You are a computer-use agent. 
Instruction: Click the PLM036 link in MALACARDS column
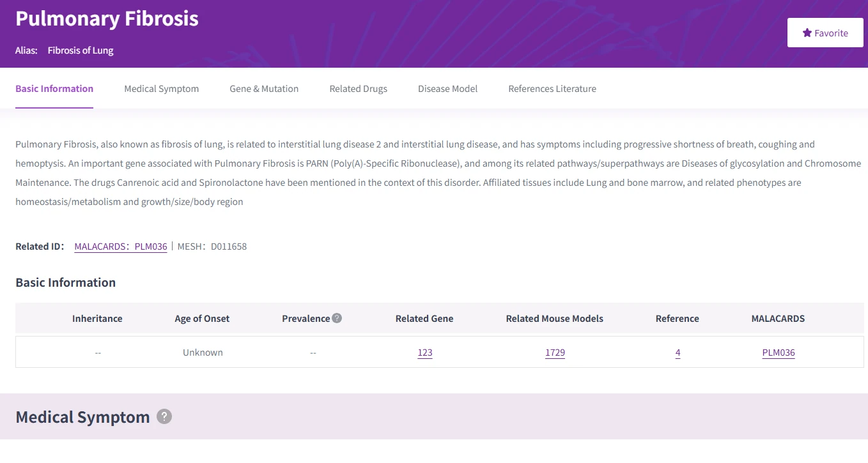coord(778,352)
